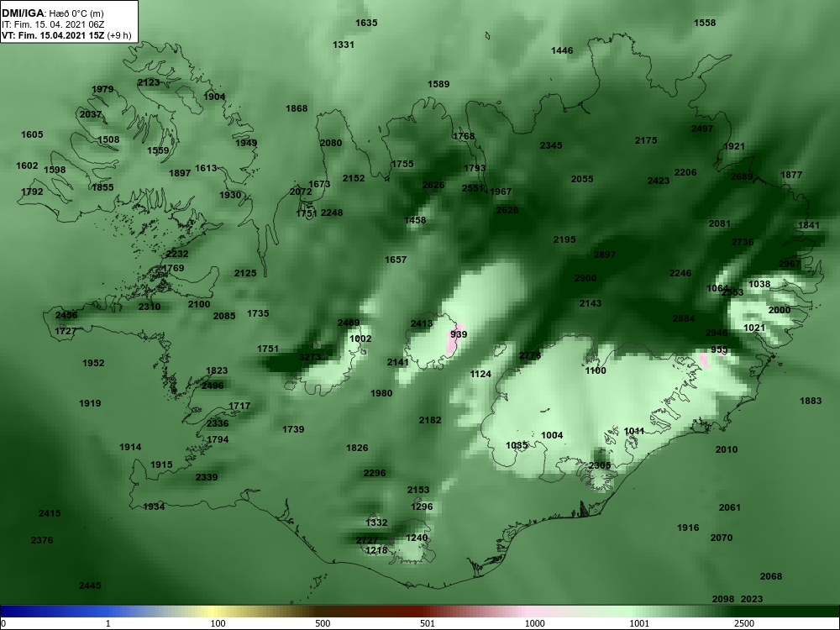Image resolution: width=840 pixels, height=630 pixels.
Task: Select the map value 1038
Action: [x=759, y=284]
